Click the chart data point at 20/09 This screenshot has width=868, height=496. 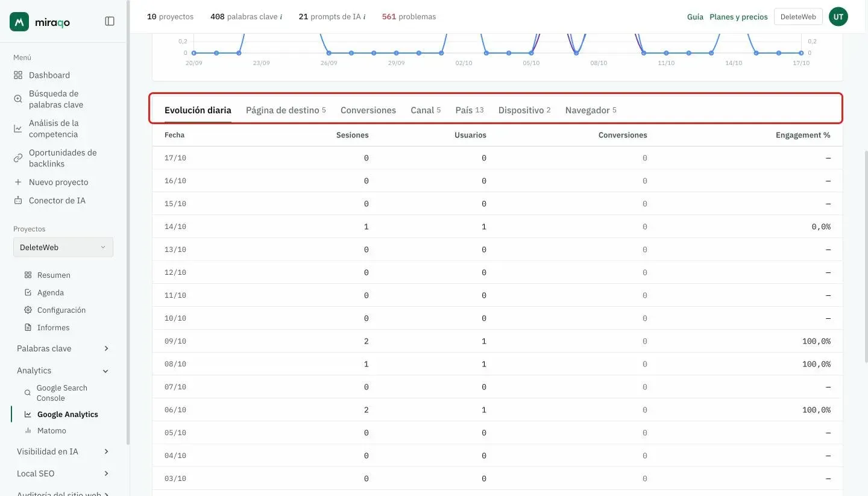194,53
